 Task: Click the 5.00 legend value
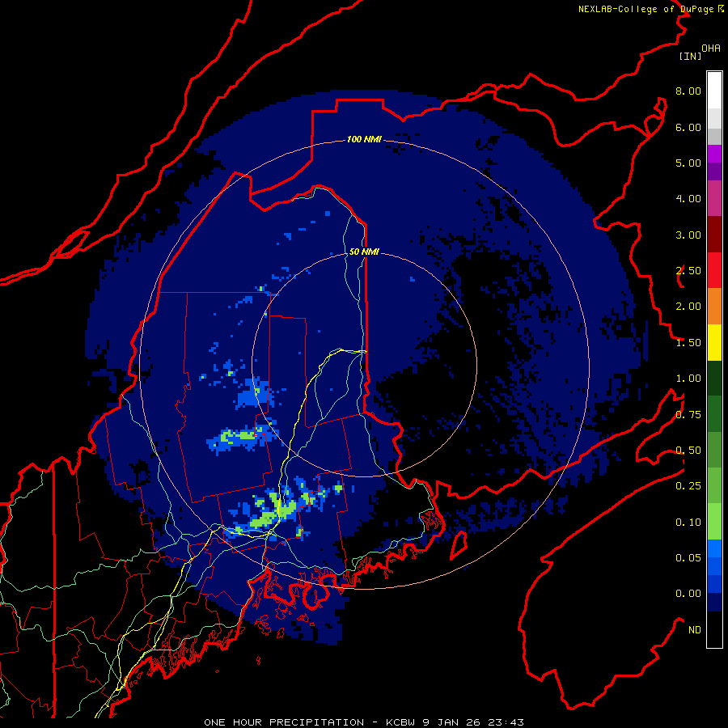coord(688,163)
